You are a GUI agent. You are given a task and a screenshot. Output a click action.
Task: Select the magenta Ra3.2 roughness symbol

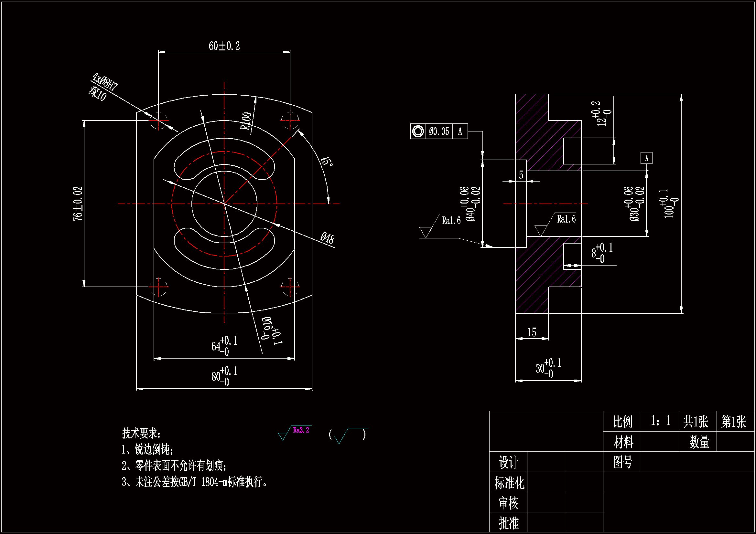tap(301, 430)
